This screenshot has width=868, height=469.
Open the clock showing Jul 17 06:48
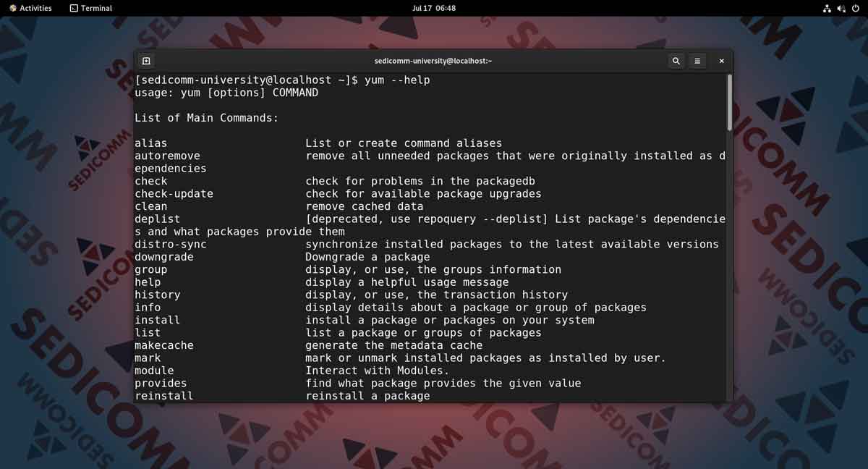tap(434, 8)
